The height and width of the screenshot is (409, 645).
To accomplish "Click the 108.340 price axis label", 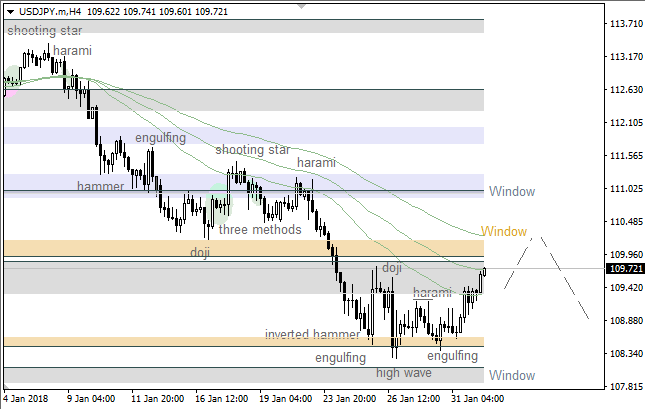I will (x=625, y=354).
